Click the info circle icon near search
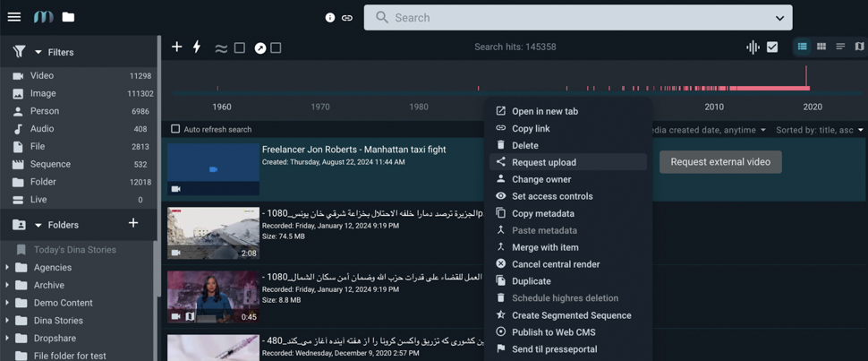Image resolution: width=868 pixels, height=361 pixels. (330, 18)
